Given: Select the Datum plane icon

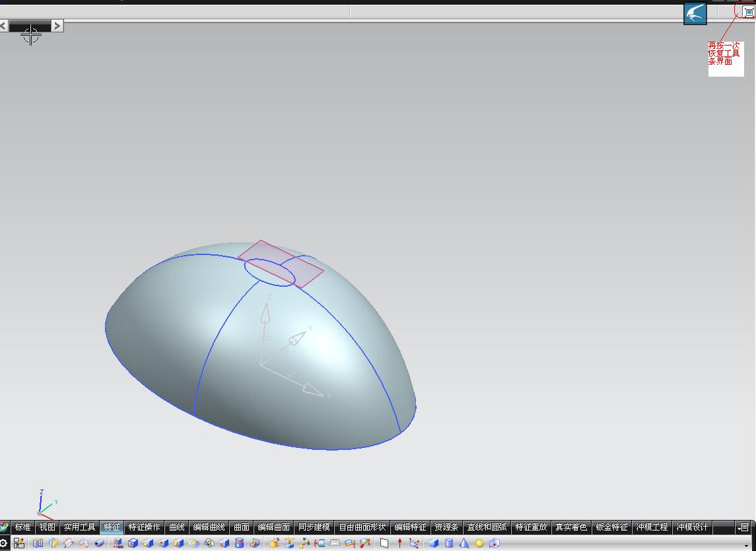Looking at the screenshot, I should click(x=384, y=543).
